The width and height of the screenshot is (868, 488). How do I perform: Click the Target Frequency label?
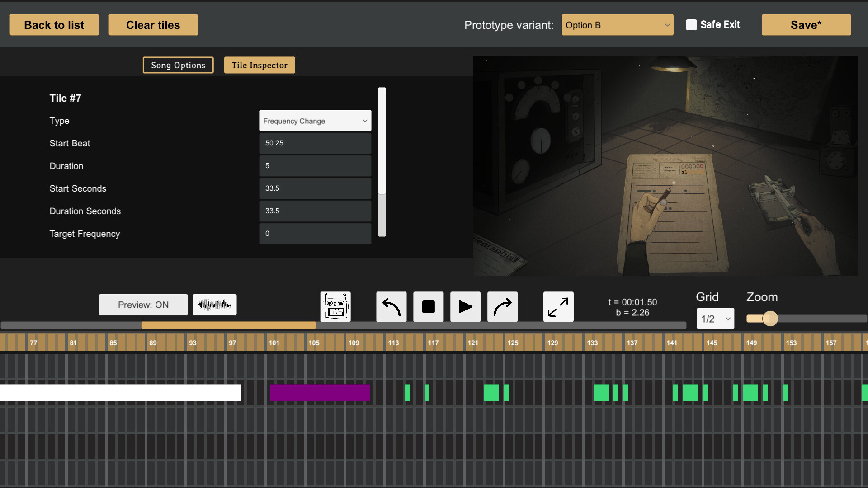pyautogui.click(x=85, y=234)
